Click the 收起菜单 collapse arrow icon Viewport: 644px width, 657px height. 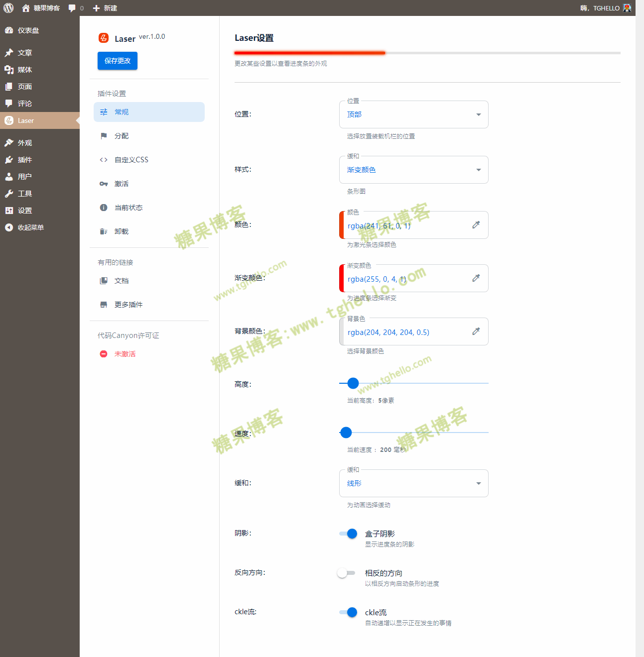(x=9, y=227)
